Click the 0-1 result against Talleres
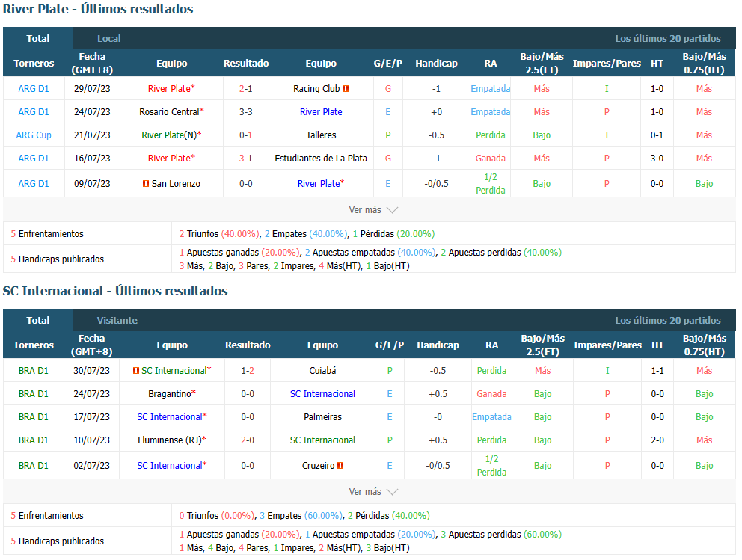The width and height of the screenshot is (742, 560). [x=245, y=135]
